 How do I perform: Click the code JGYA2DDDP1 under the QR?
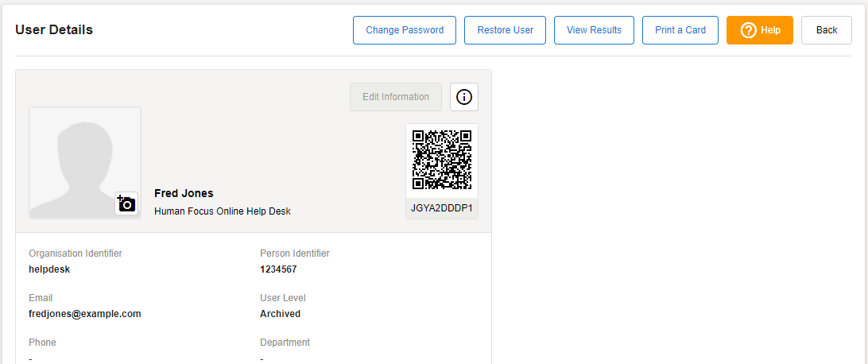pos(442,209)
